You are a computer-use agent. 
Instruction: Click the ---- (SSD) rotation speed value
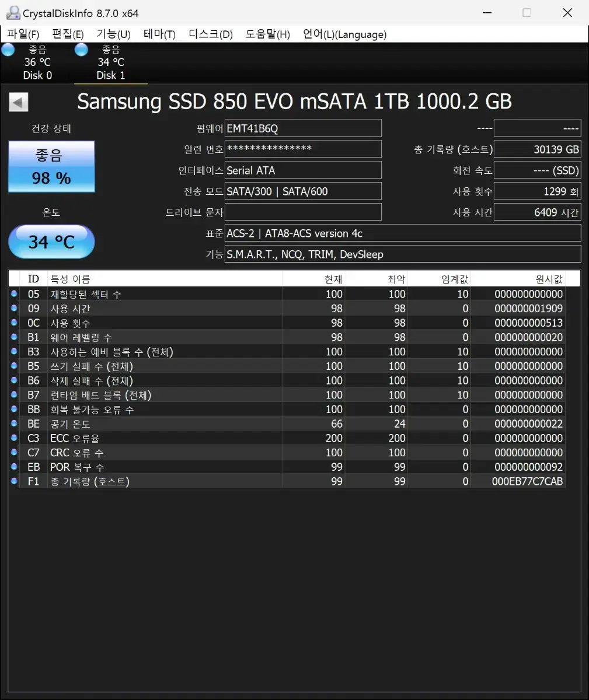(x=537, y=170)
